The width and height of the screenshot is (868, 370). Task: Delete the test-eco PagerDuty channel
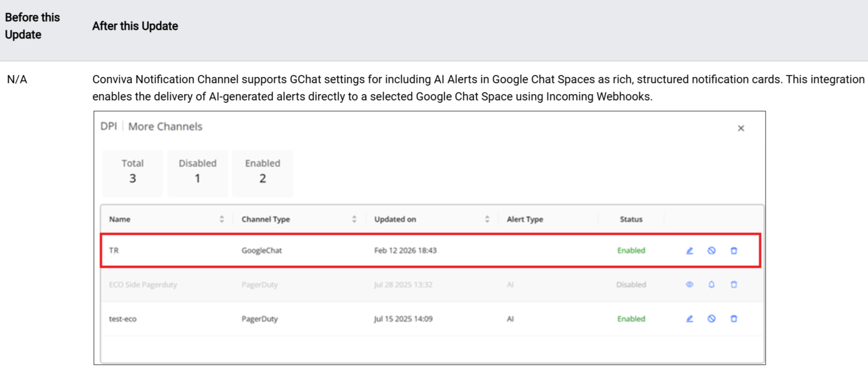point(734,319)
